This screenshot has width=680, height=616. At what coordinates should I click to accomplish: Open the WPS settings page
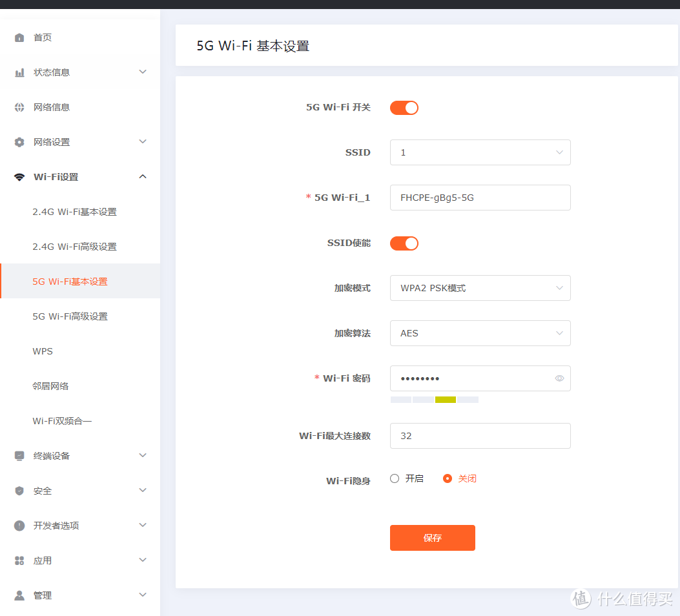coord(42,351)
